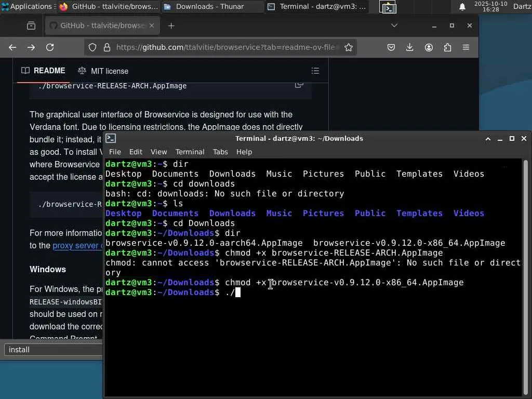Open Firefox View tabs icon
Viewport: 532px width, 399px height.
pyautogui.click(x=31, y=25)
